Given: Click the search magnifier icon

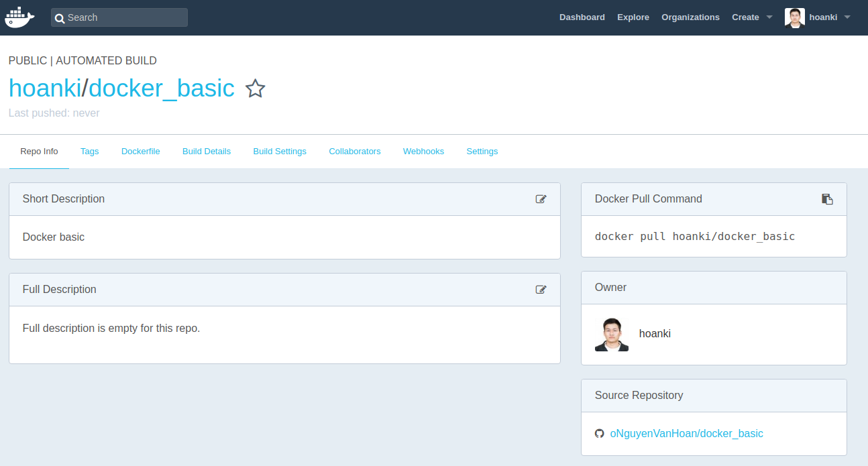Looking at the screenshot, I should coord(60,18).
